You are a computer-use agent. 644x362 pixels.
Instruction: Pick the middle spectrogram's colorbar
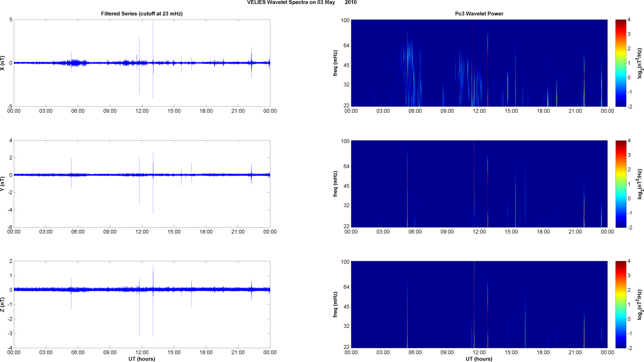(x=621, y=184)
